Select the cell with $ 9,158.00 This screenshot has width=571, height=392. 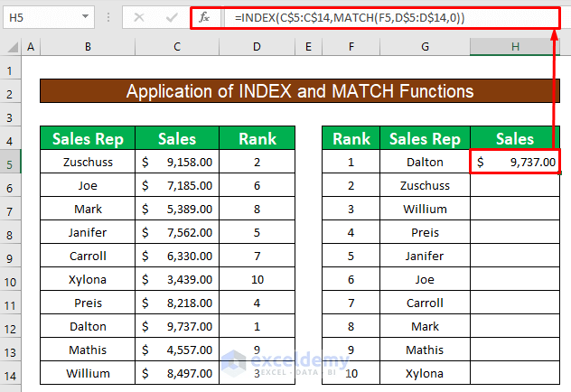pyautogui.click(x=177, y=162)
